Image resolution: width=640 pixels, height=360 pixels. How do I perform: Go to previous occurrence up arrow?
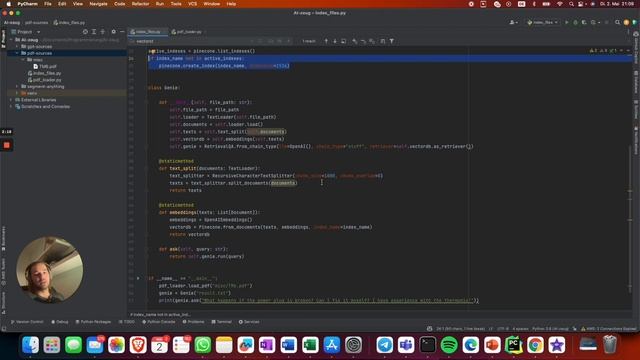[x=326, y=41]
